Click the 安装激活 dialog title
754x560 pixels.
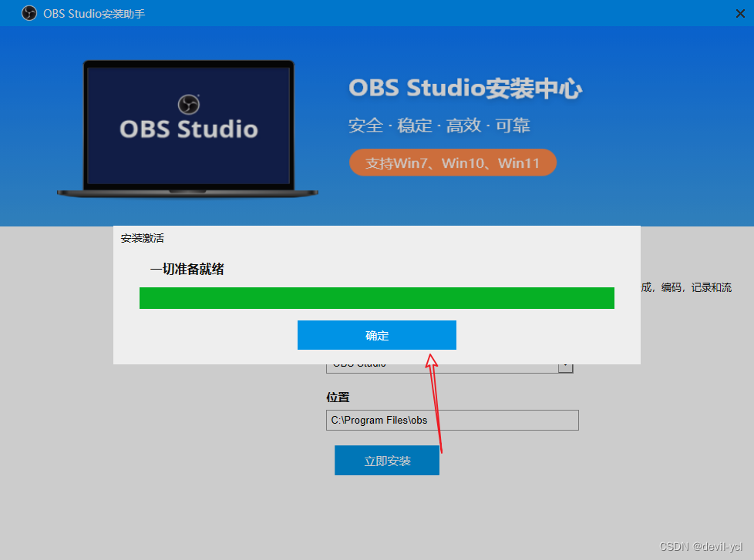pos(143,238)
